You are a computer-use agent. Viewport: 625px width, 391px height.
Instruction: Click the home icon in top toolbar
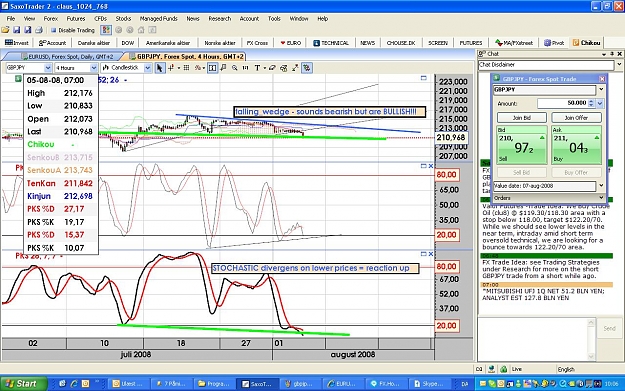[141, 30]
